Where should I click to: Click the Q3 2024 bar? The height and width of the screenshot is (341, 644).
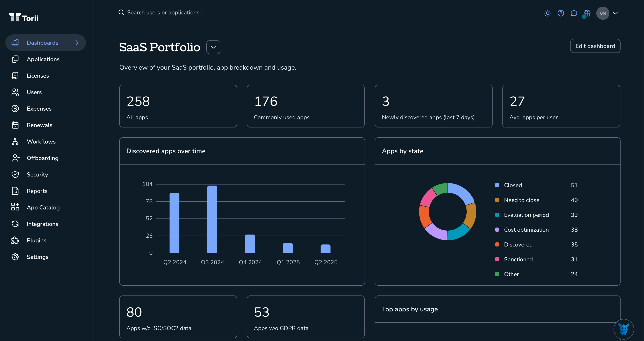click(x=212, y=219)
